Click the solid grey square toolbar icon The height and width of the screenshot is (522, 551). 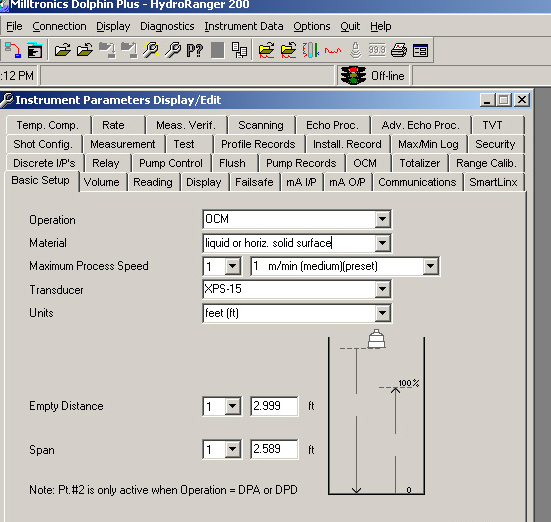pos(218,50)
